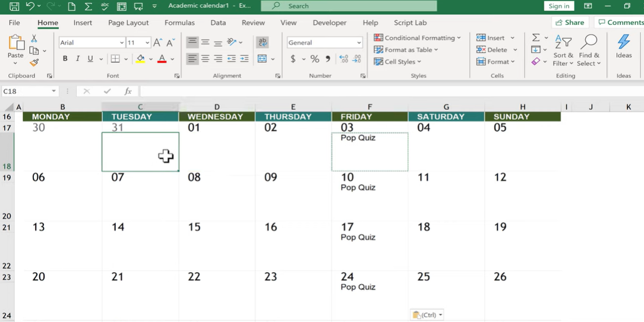Click the Save icon in the quick access toolbar
644x322 pixels.
tap(14, 6)
